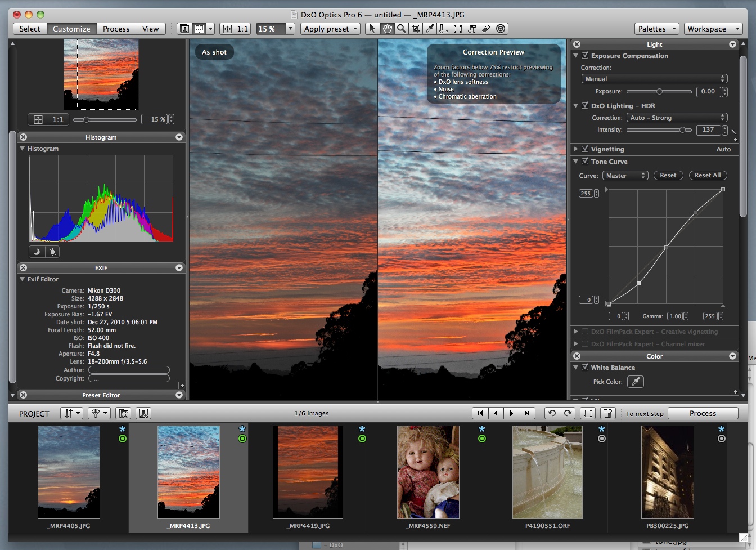
Task: Open the Auto – Strong correction dropdown
Action: [677, 118]
